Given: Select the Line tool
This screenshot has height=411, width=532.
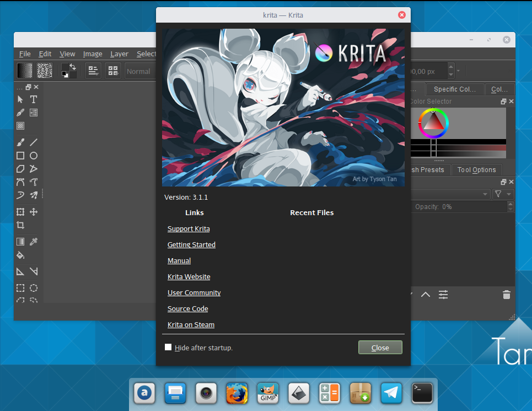Looking at the screenshot, I should [x=33, y=142].
